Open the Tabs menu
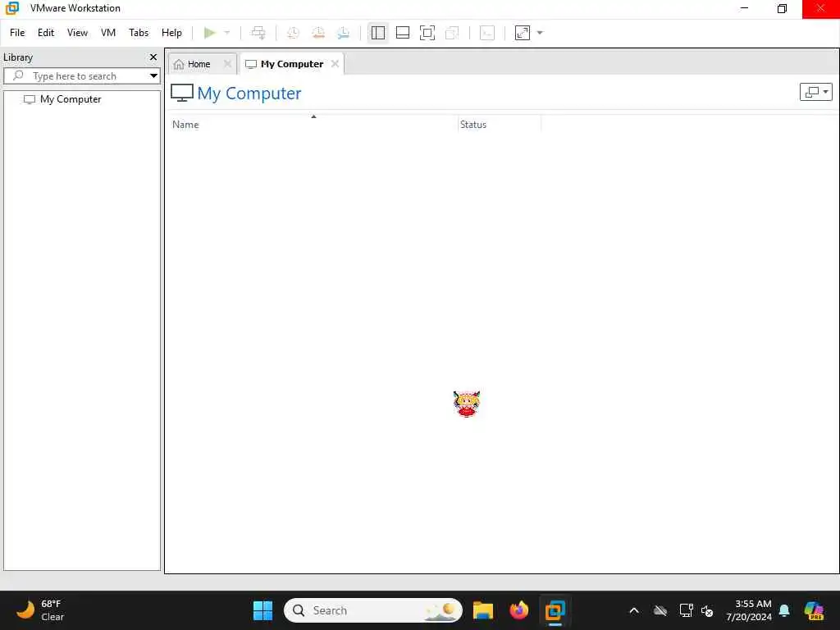The image size is (840, 630). pos(138,33)
